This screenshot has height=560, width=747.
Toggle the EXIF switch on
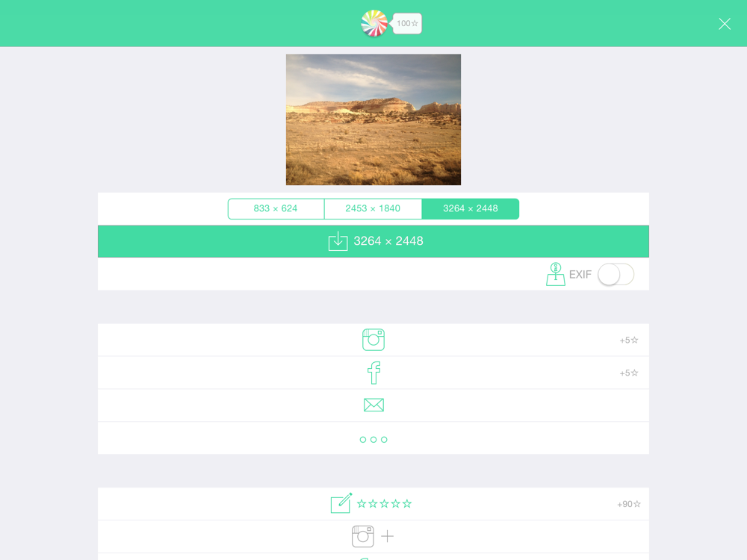[x=616, y=274]
